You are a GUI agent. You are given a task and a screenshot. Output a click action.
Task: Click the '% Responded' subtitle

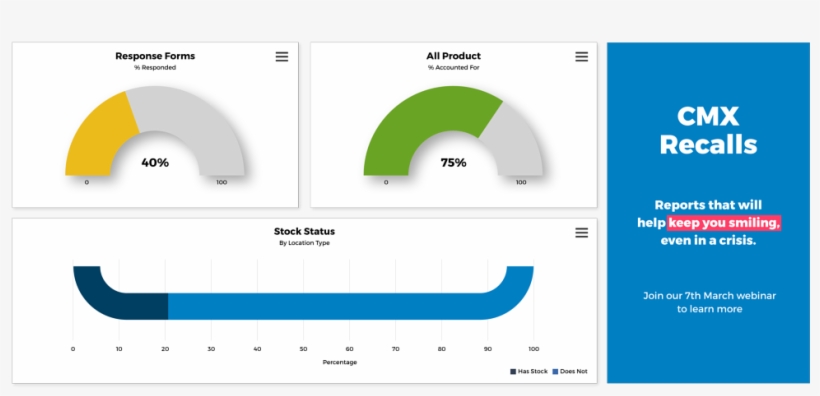155,67
